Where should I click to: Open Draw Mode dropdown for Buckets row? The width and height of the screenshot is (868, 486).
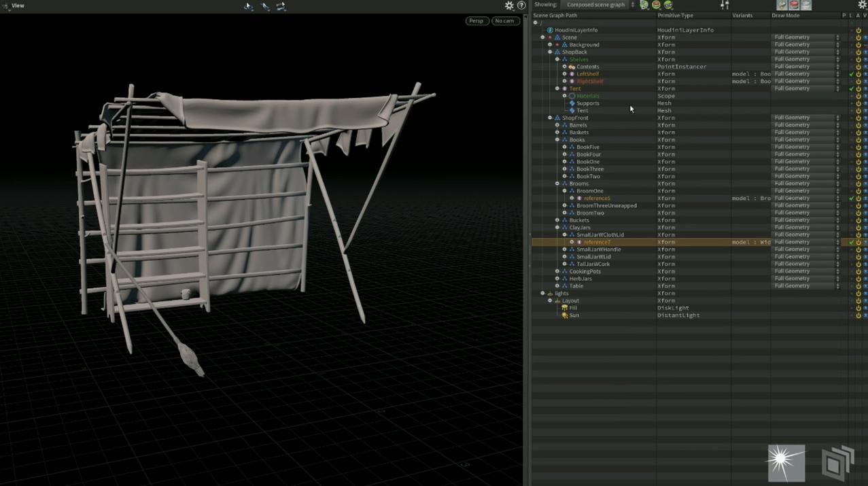tap(805, 220)
